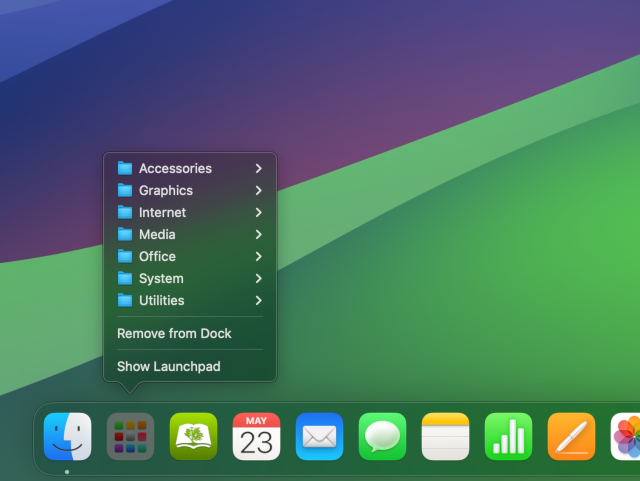Pick Office in the context menu
Screen dimensions: 640x481
coord(190,256)
